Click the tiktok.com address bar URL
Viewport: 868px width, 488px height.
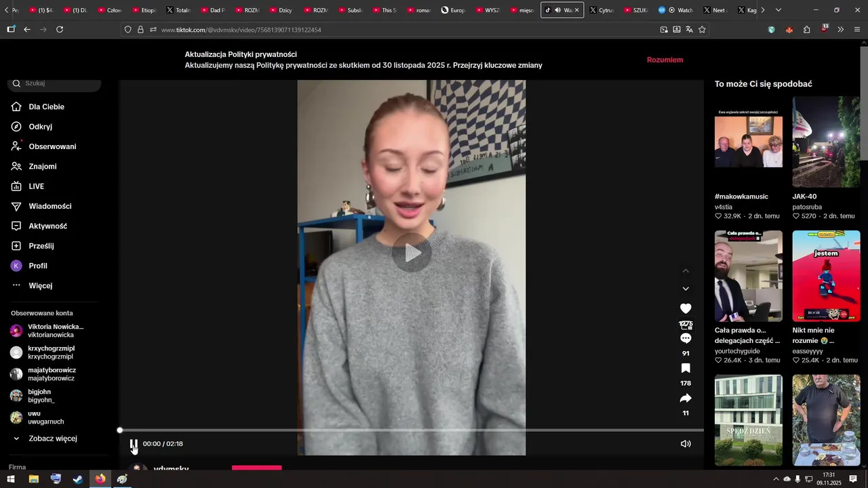(x=241, y=30)
